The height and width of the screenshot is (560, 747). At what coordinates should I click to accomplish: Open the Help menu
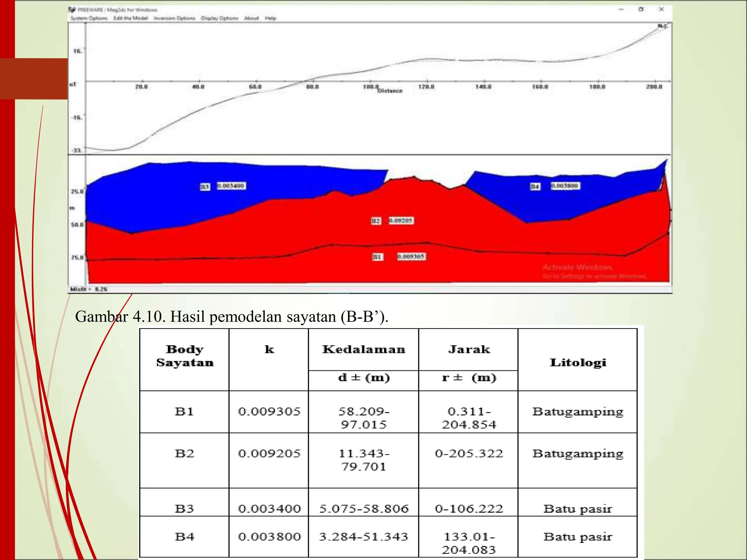click(x=270, y=18)
